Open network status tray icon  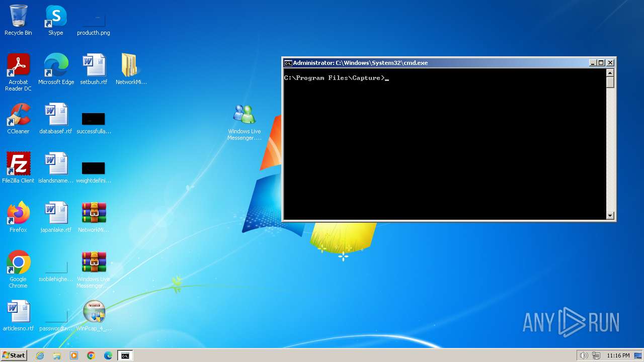[596, 355]
